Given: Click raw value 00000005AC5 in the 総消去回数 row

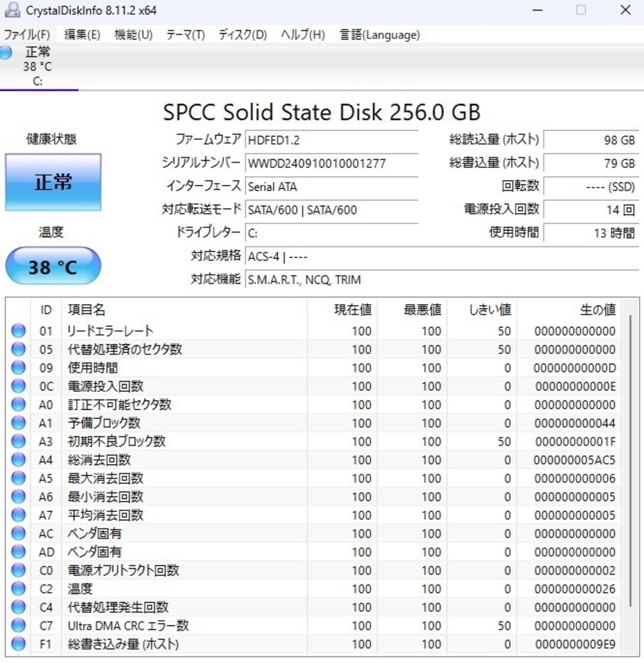Looking at the screenshot, I should coord(574,460).
